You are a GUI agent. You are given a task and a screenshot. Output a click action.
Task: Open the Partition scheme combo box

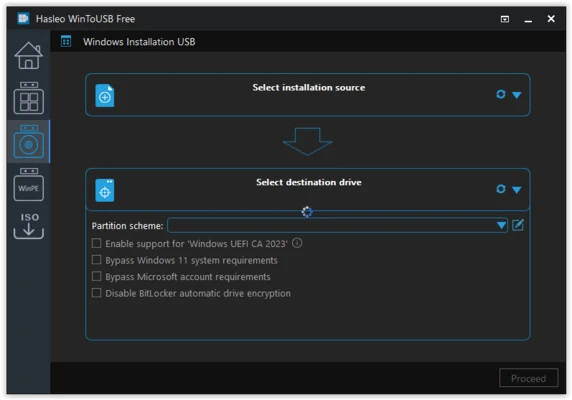coord(337,225)
